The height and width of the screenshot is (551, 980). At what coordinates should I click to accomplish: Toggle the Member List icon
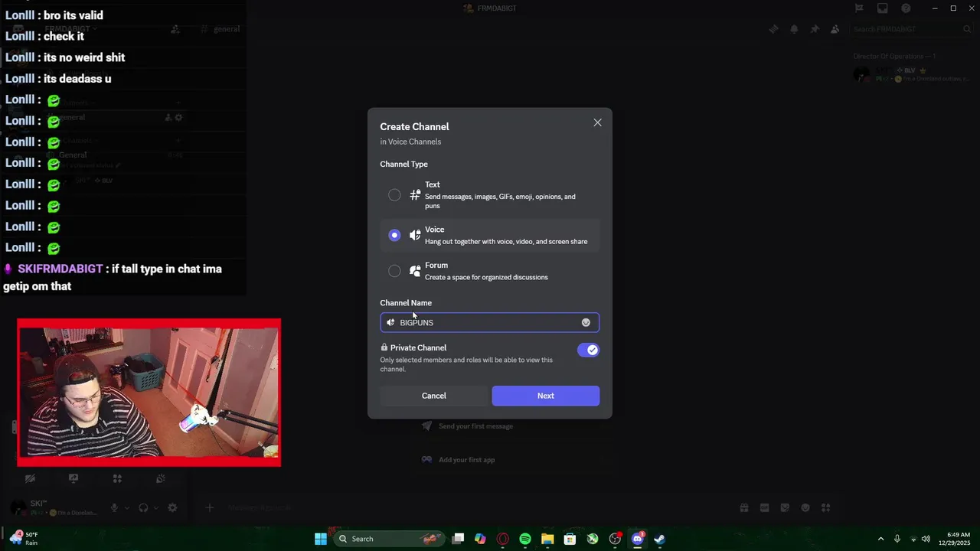(x=835, y=29)
